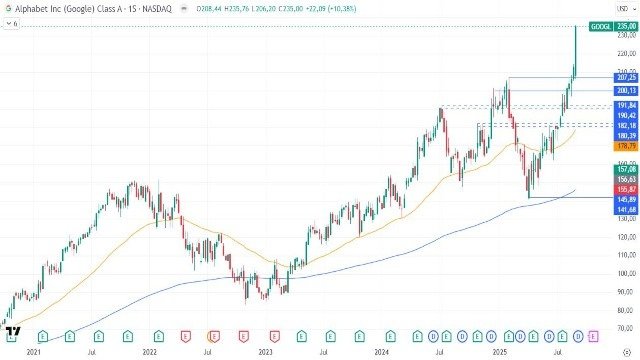Click the Alphabet Inc (Google) Class A symbol title

[69, 9]
